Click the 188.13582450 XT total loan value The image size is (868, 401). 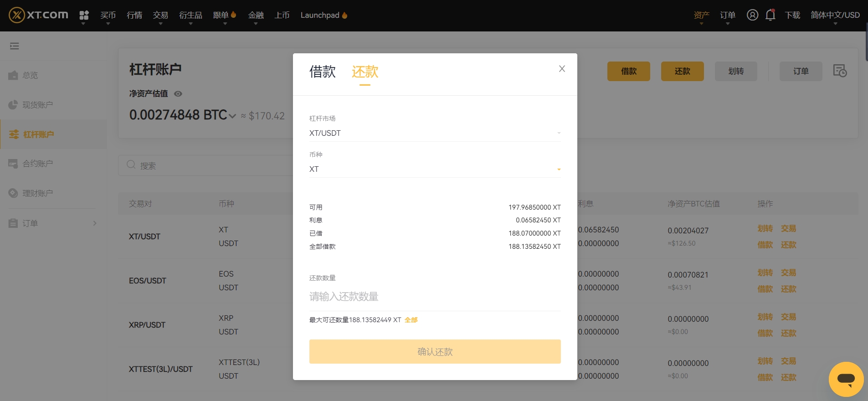pyautogui.click(x=534, y=247)
